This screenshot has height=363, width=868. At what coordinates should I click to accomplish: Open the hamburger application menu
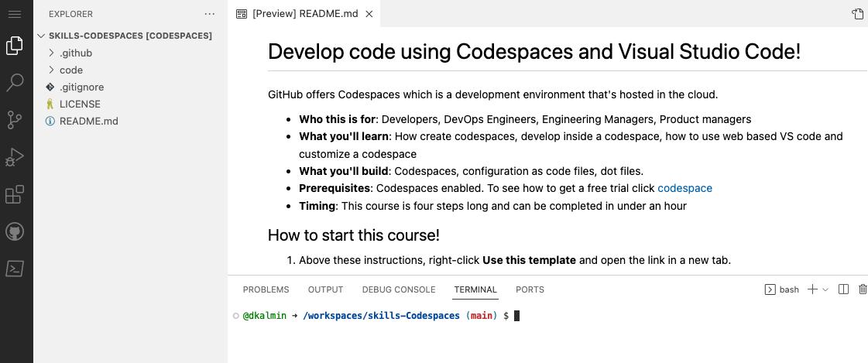[15, 14]
